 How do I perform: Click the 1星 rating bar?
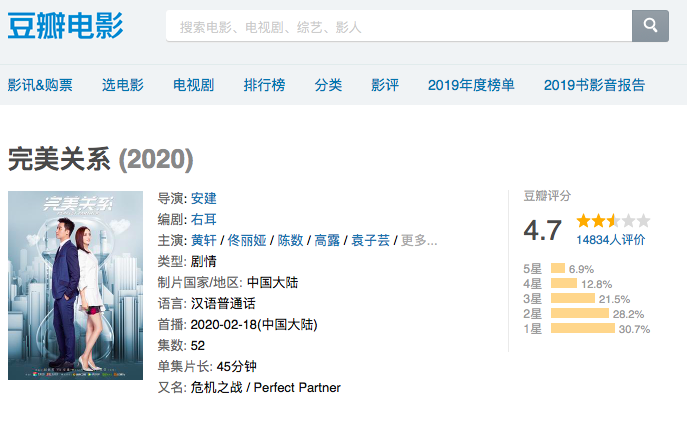click(x=583, y=328)
